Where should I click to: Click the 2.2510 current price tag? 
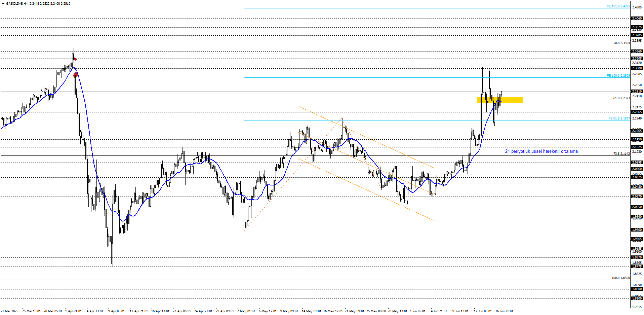coord(637,92)
